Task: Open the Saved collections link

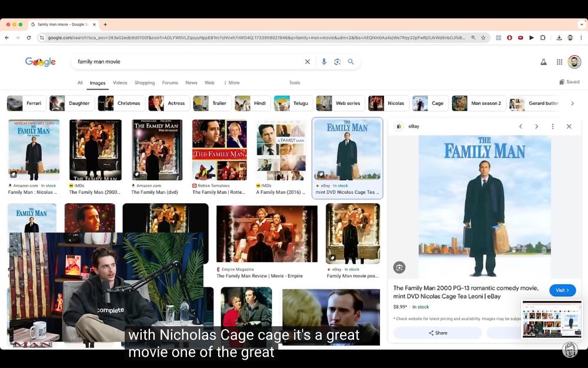Action: [569, 82]
